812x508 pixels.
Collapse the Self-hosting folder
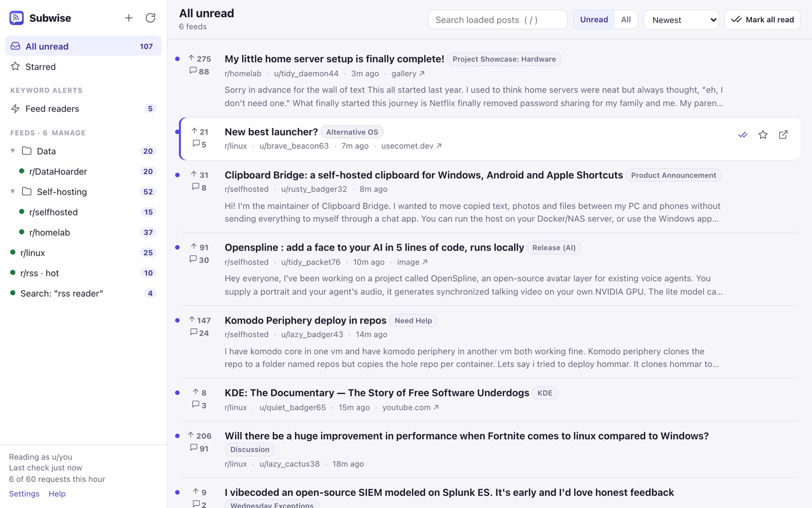[13, 192]
